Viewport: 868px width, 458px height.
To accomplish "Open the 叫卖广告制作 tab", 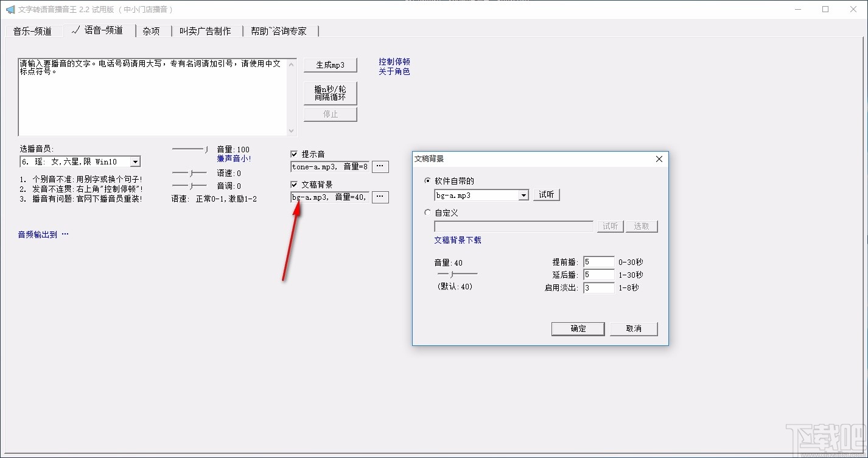I will coord(207,30).
